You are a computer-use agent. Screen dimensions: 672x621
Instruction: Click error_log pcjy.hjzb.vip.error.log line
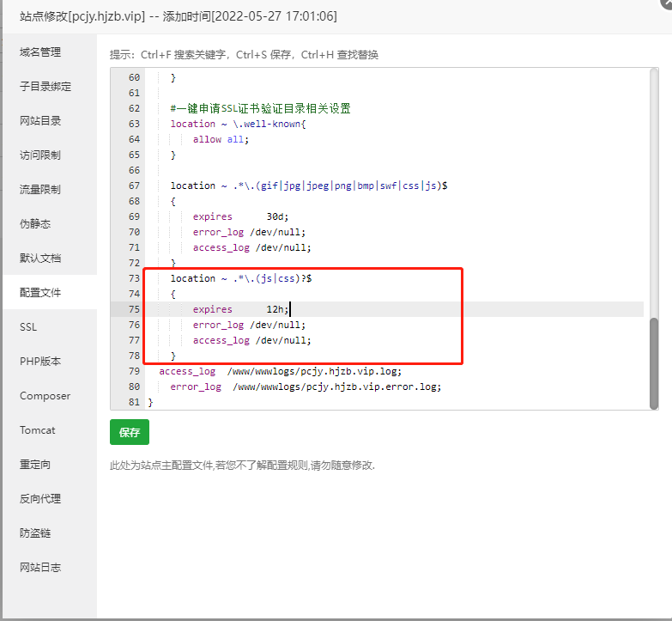click(x=306, y=387)
